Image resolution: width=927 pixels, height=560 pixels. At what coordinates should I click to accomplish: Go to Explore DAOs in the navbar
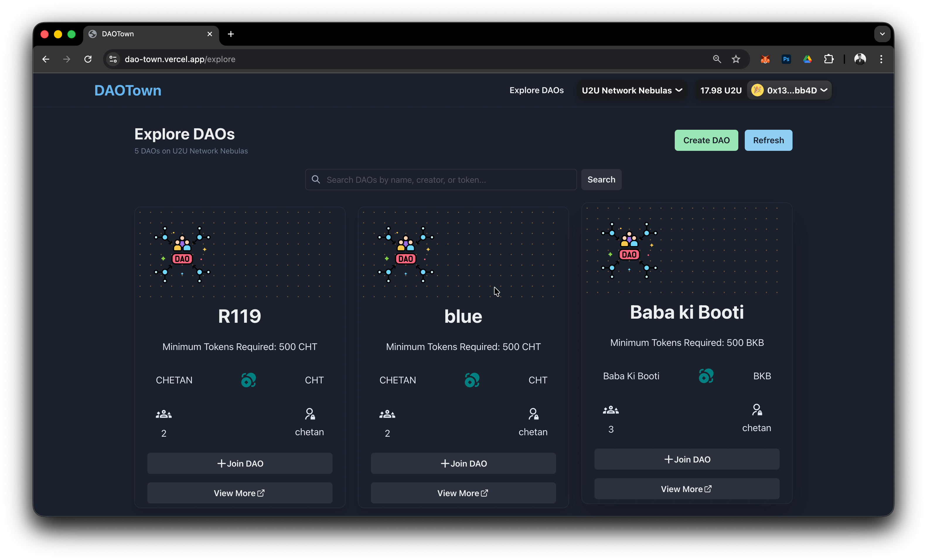pyautogui.click(x=536, y=90)
